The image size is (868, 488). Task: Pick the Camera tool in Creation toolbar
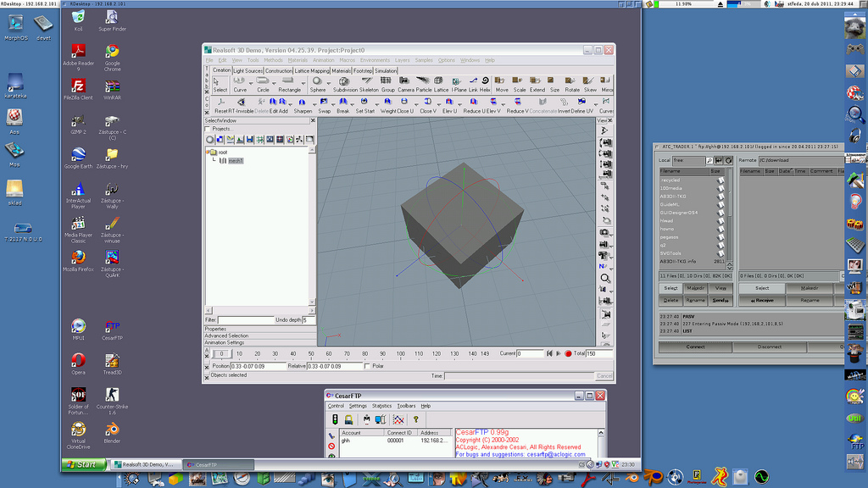coord(406,83)
